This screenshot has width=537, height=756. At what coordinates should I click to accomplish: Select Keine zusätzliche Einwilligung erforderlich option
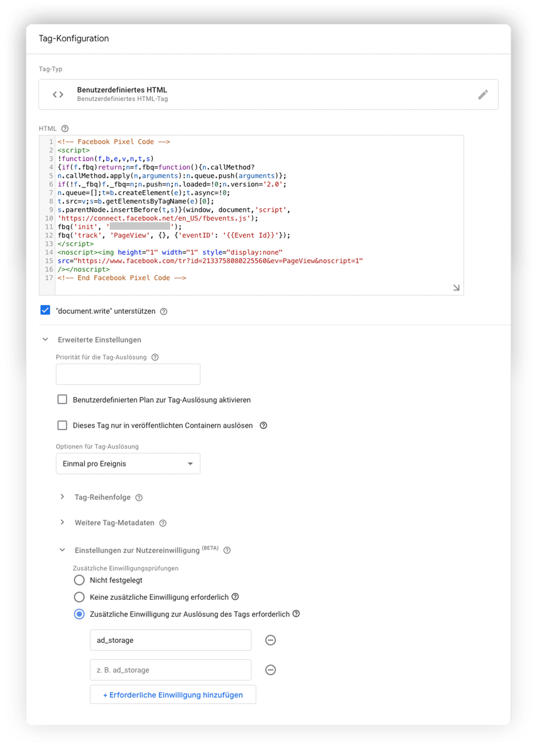point(79,597)
